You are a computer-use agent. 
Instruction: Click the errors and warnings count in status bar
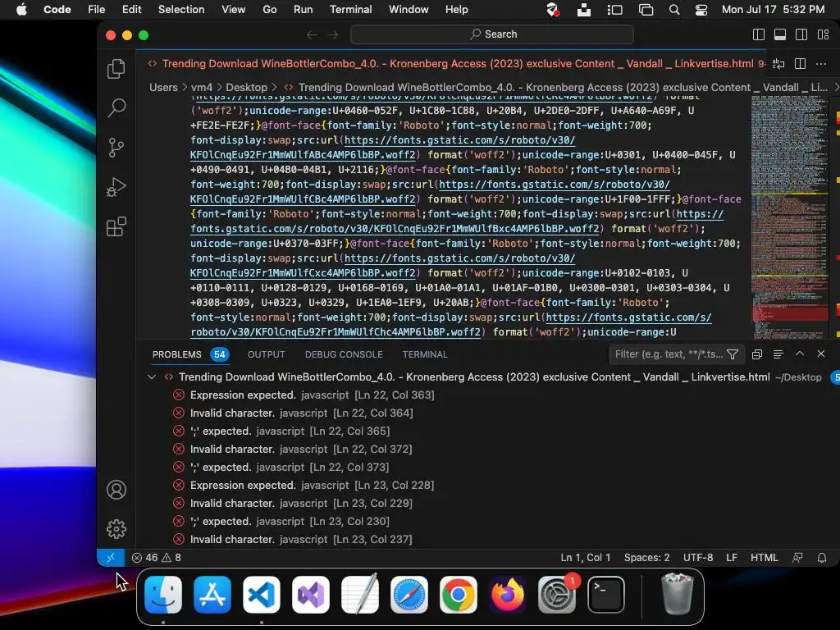pos(157,558)
